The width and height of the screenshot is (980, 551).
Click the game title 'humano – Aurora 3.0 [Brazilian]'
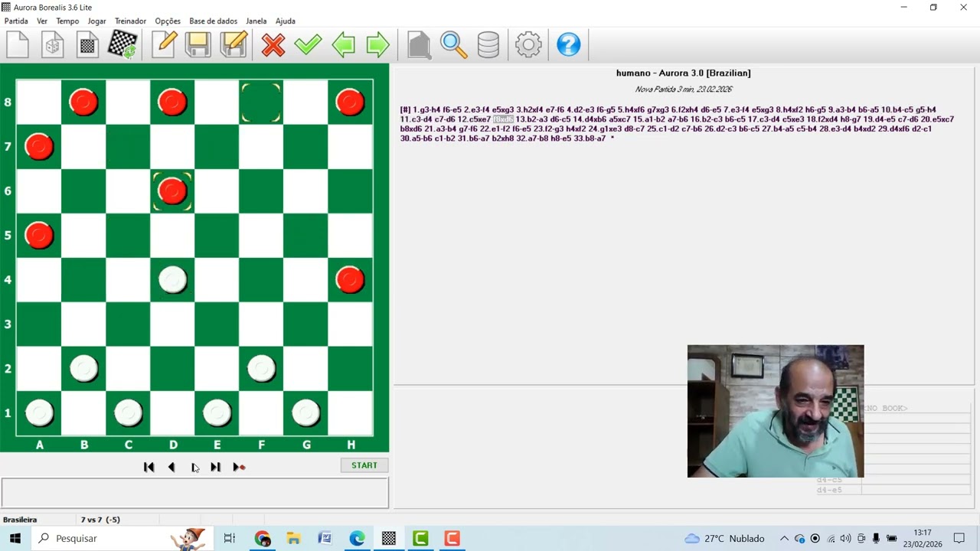(x=683, y=73)
